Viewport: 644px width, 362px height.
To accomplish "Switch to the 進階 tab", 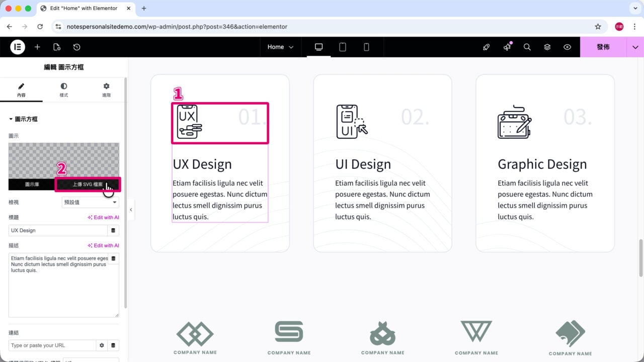I will click(106, 90).
